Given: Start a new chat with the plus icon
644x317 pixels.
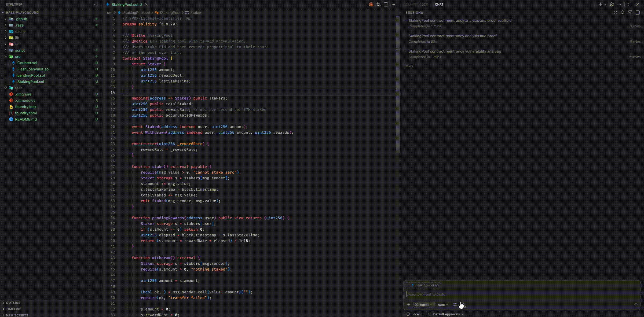Looking at the screenshot, I should coord(600,5).
